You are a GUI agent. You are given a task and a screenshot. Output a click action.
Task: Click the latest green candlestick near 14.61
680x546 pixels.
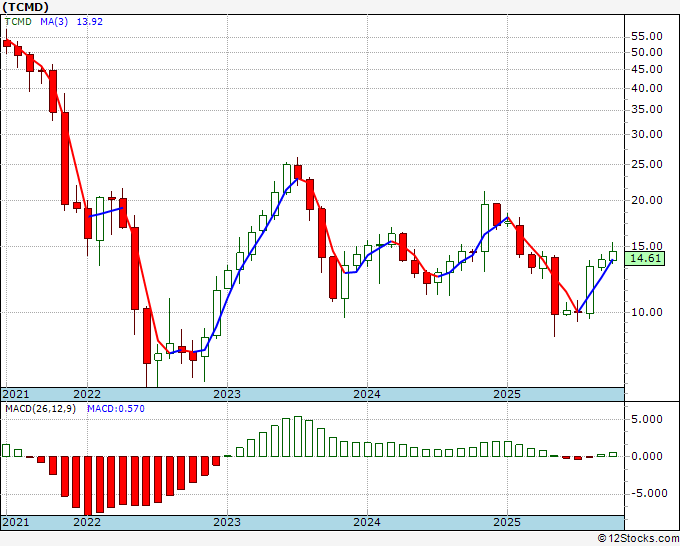[x=613, y=256]
